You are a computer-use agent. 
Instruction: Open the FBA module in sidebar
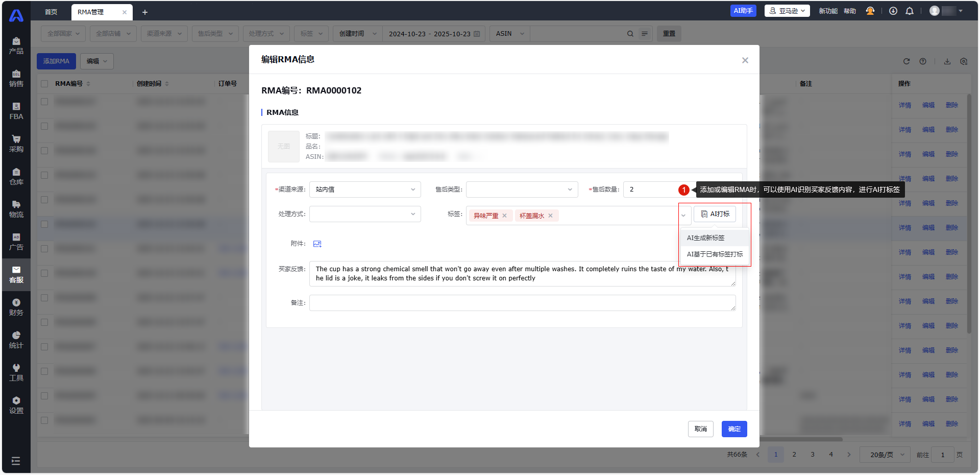[x=16, y=111]
